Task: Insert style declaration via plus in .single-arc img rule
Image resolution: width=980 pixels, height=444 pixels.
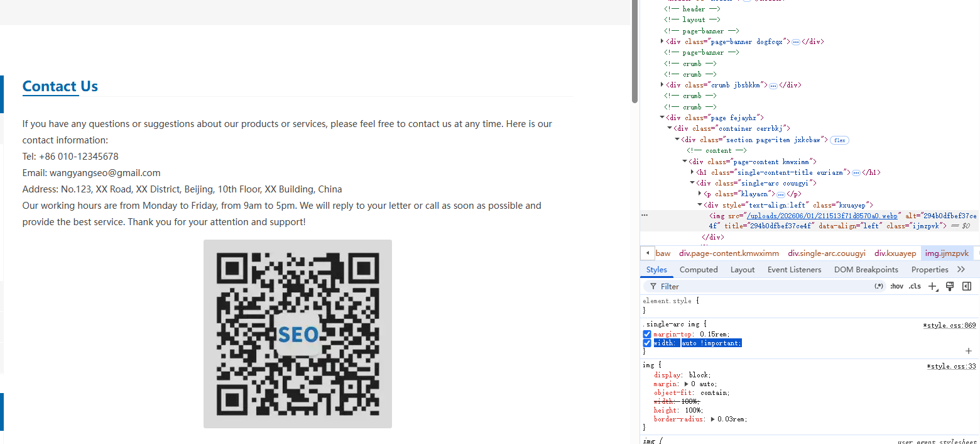Action: [968, 351]
